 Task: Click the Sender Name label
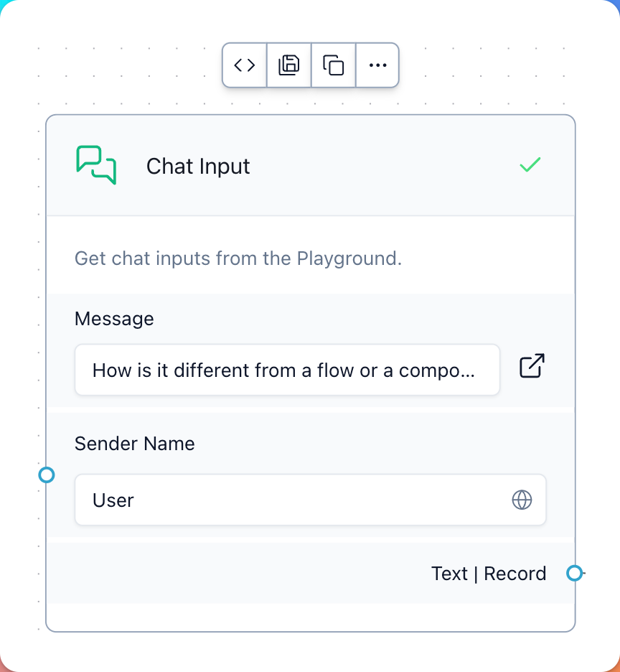coord(134,444)
